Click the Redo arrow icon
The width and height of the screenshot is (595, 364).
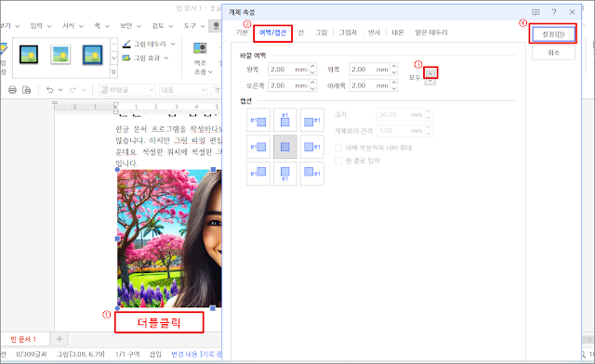(73, 90)
